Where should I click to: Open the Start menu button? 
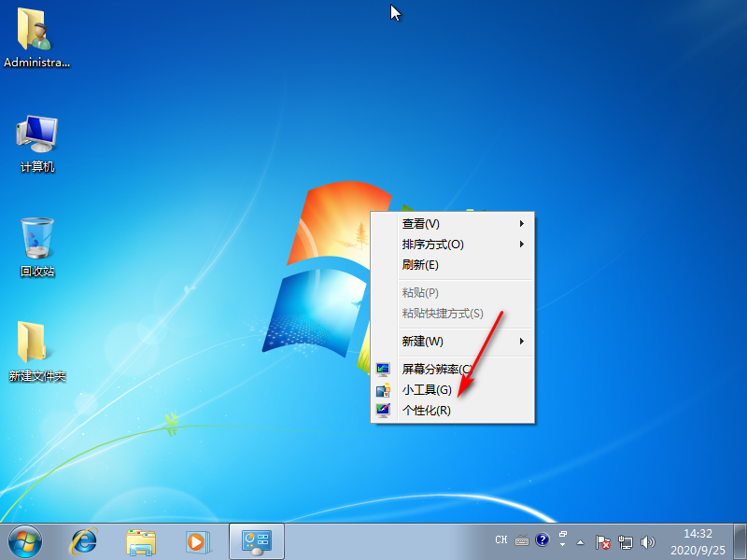click(x=25, y=540)
